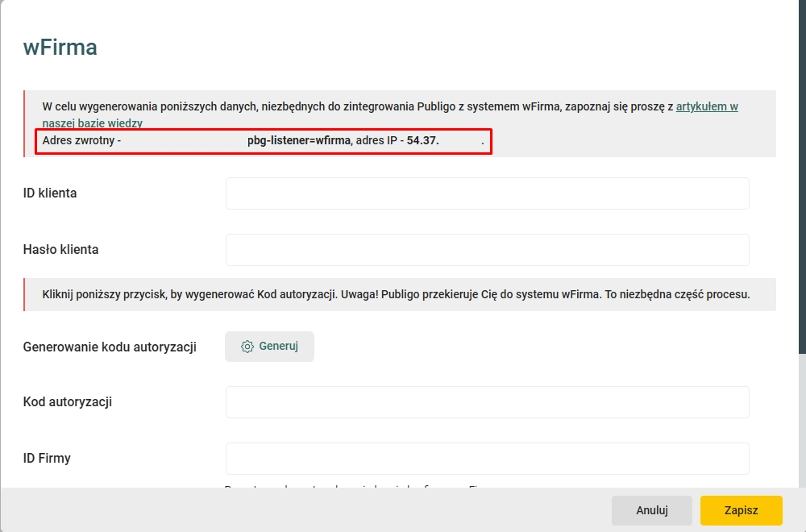Open the 'artykułem w naszej bazie wiedzy' link

pos(706,107)
